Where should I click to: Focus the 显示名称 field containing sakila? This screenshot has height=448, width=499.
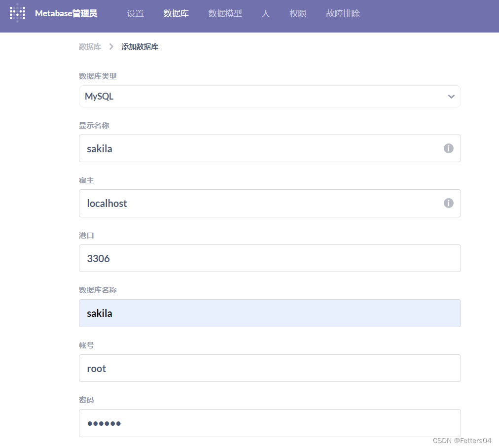[x=270, y=148]
